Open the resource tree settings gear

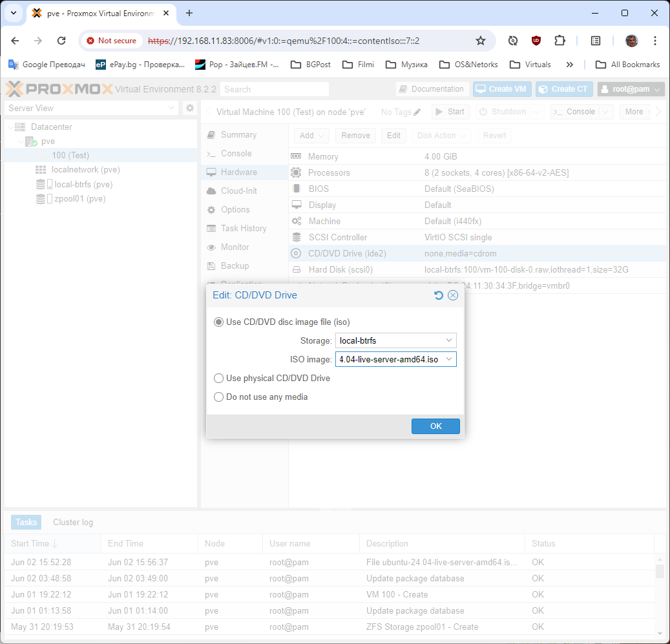click(x=190, y=108)
